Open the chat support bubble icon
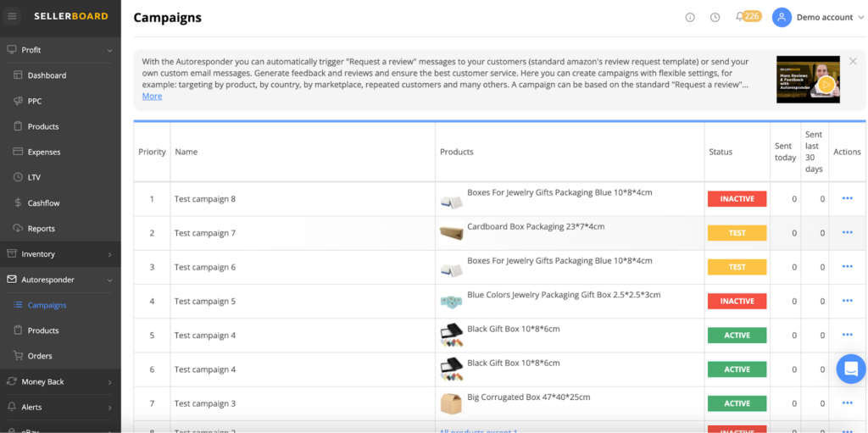This screenshot has height=433, width=868. (x=851, y=369)
